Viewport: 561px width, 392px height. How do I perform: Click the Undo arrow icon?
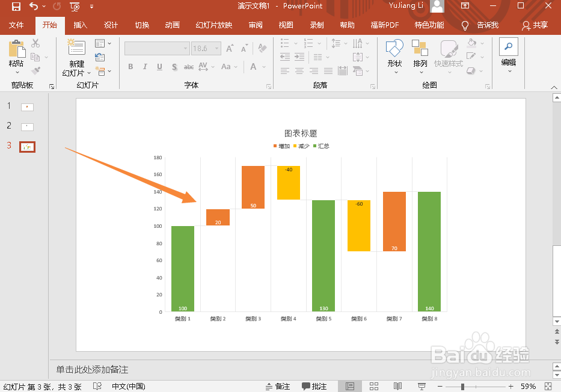click(34, 6)
